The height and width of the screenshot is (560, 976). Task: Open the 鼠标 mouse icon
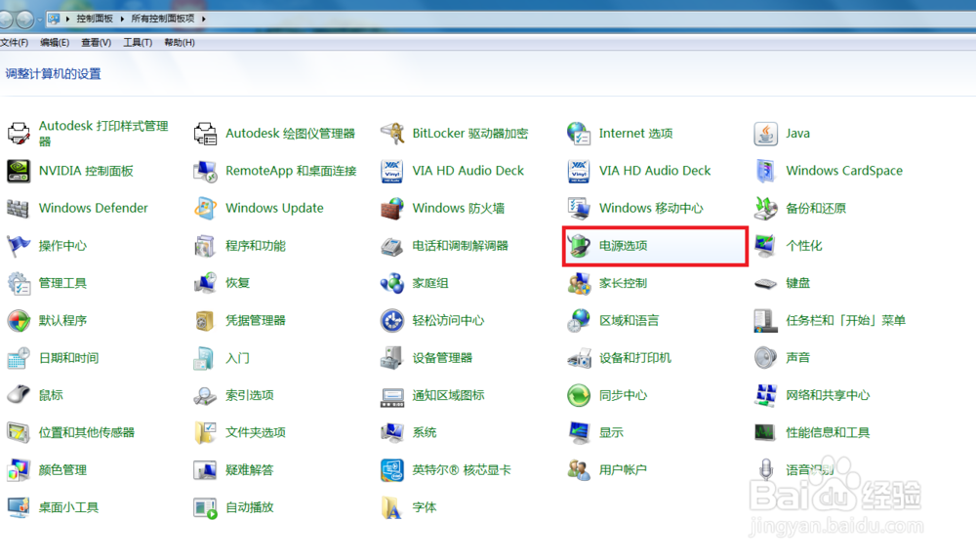[x=19, y=395]
